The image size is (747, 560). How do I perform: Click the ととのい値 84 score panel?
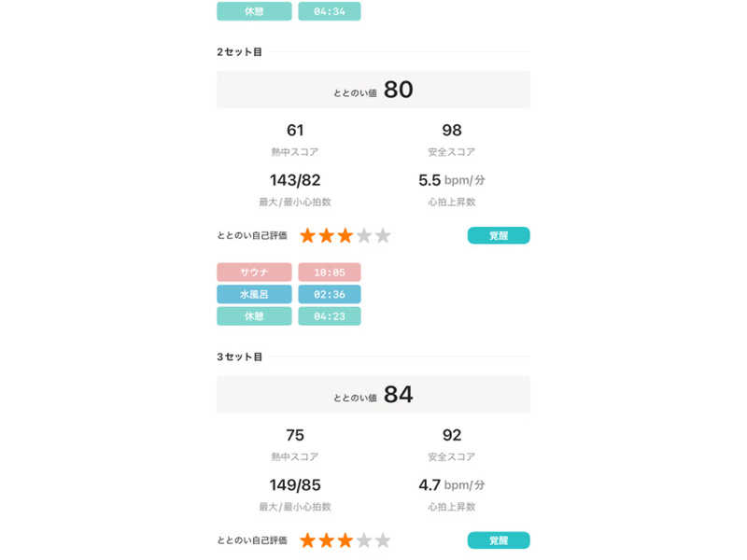click(x=373, y=395)
